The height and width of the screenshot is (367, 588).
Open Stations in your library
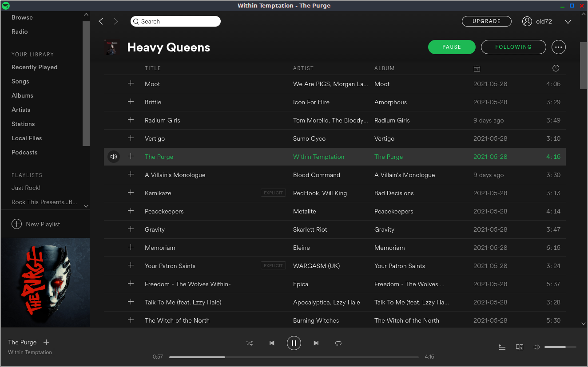(23, 124)
